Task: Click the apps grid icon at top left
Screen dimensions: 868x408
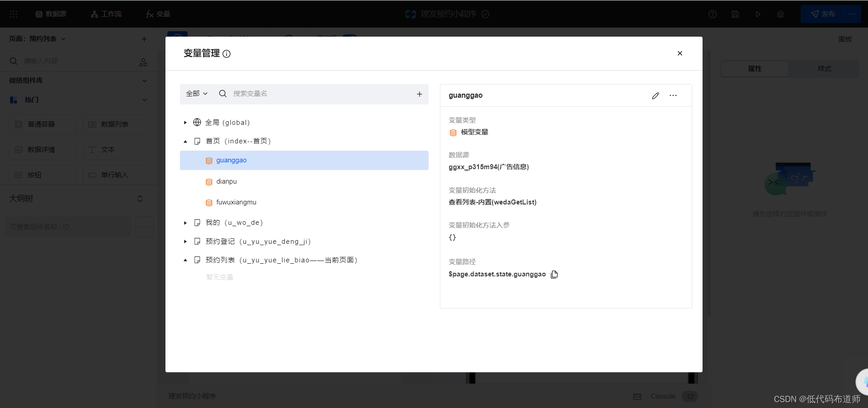Action: pos(14,14)
